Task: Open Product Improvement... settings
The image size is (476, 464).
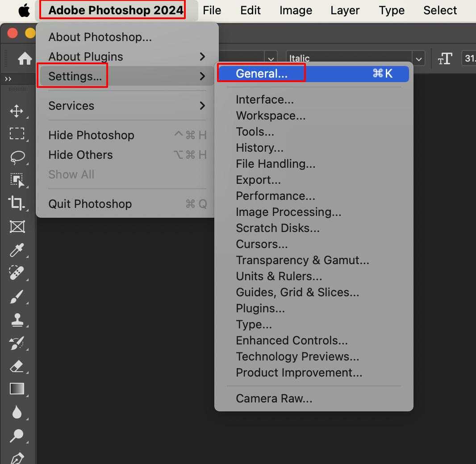Action: pos(314,373)
